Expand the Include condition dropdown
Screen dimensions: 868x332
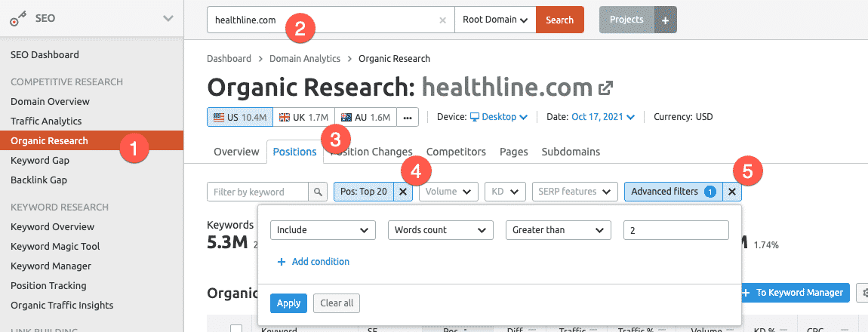(322, 230)
